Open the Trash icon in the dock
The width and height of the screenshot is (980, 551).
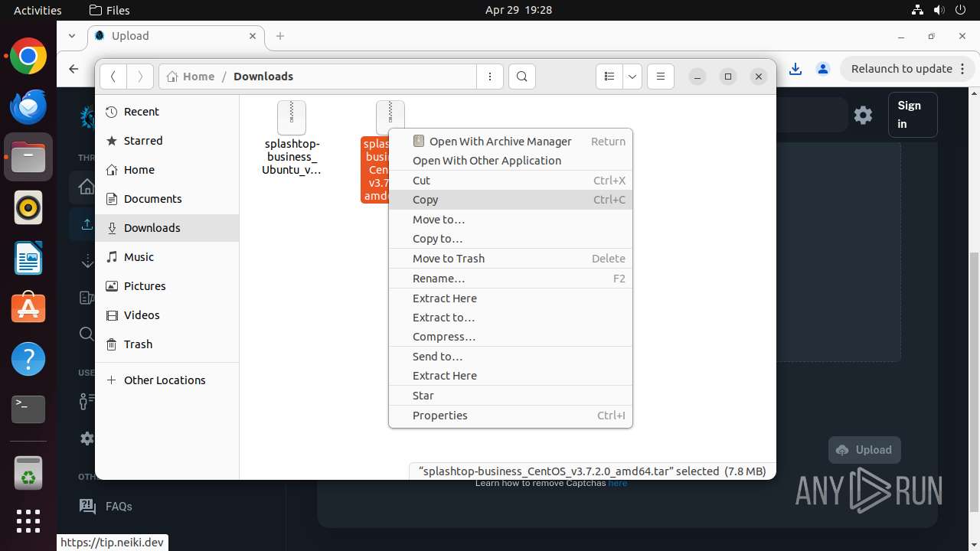point(28,472)
